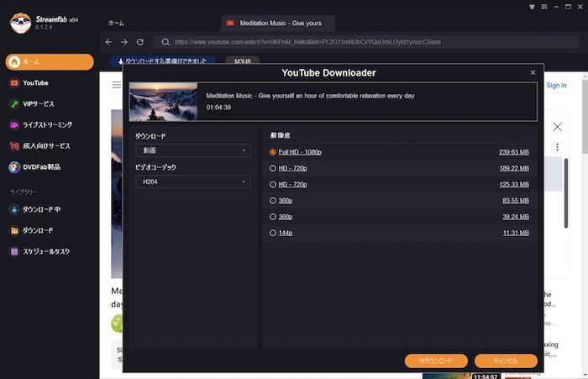This screenshot has height=379, width=588.
Task: Go back in the browser
Action: point(108,42)
